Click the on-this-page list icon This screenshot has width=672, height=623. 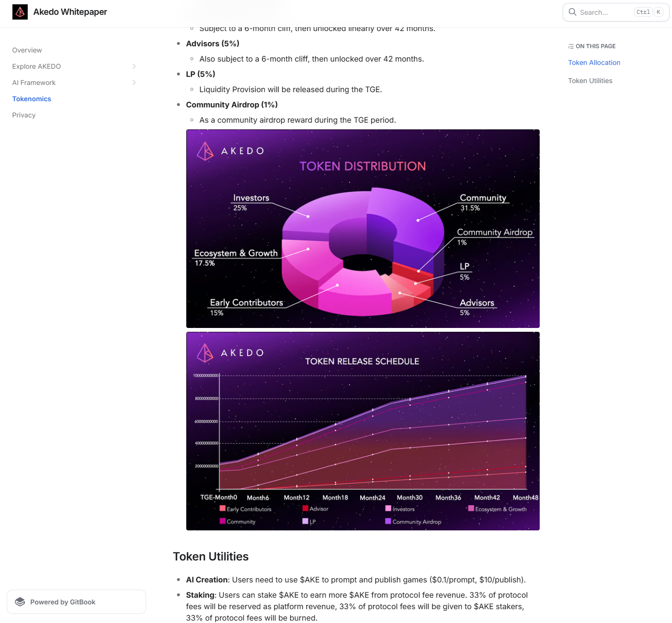coord(571,46)
